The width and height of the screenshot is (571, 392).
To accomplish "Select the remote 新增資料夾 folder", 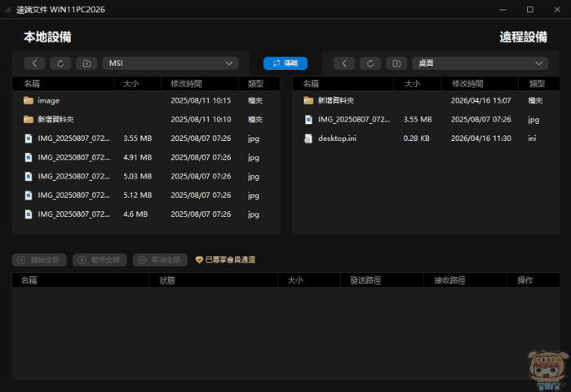I will tap(335, 100).
